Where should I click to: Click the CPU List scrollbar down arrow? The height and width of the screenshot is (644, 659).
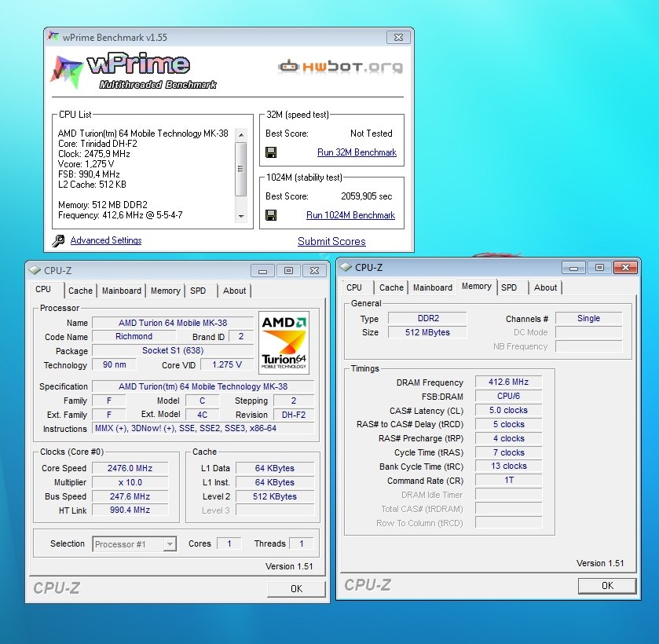click(x=241, y=217)
